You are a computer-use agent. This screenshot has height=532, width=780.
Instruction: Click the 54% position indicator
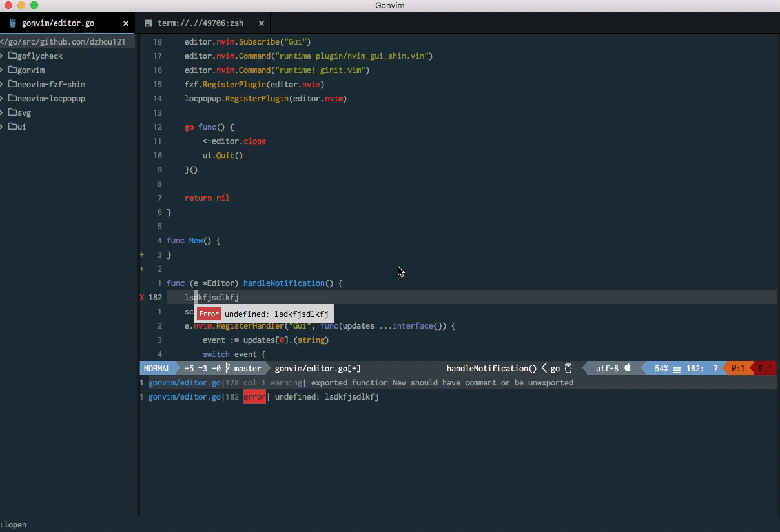point(661,369)
